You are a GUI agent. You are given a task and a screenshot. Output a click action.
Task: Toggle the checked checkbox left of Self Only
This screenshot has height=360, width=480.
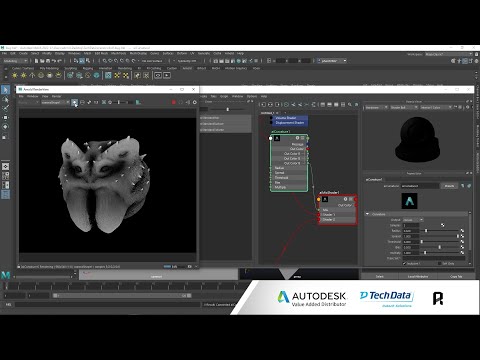pos(404,263)
